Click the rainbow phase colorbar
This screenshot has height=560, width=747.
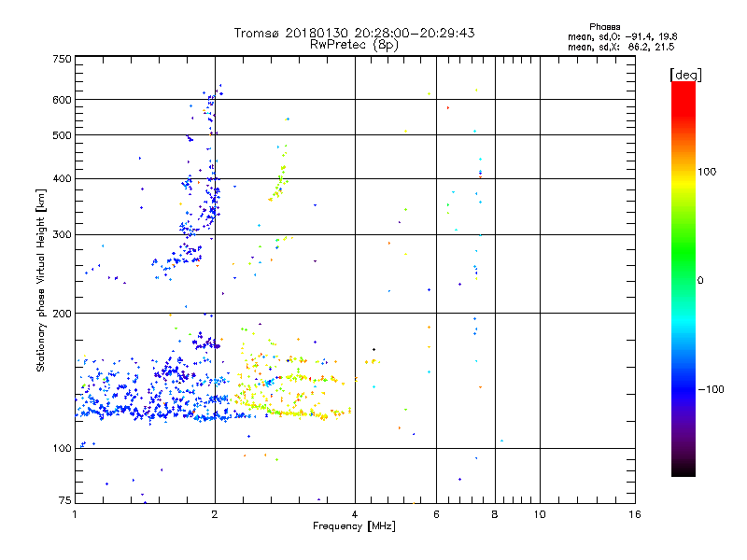coord(684,278)
